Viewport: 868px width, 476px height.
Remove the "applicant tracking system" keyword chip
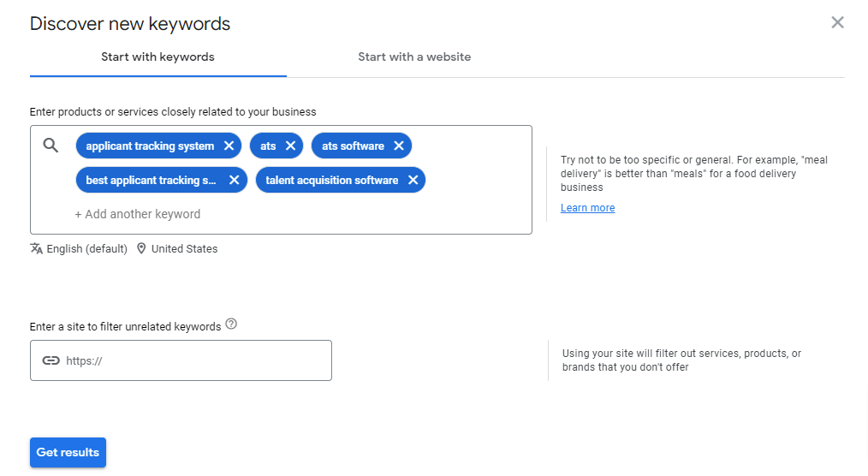(x=229, y=146)
